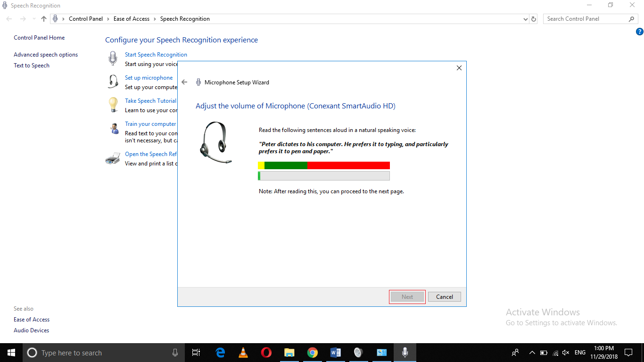Navigate to Ease of Access breadcrumb
This screenshot has width=644, height=362.
[132, 18]
